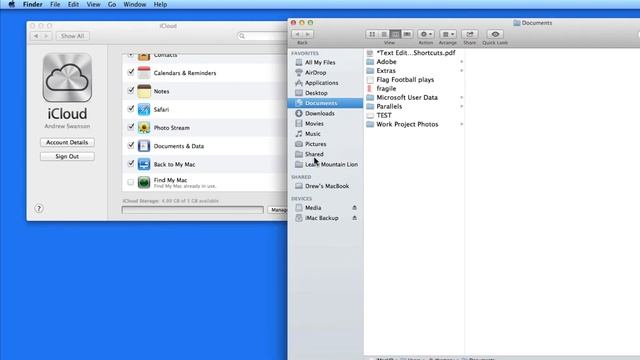Go back in Finder Documents window
640x360 pixels.
tap(297, 34)
